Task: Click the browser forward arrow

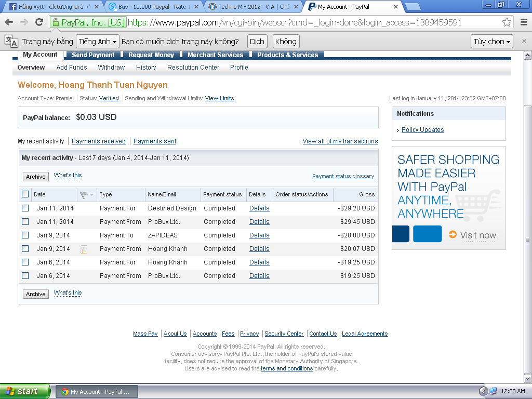Action: (x=24, y=22)
